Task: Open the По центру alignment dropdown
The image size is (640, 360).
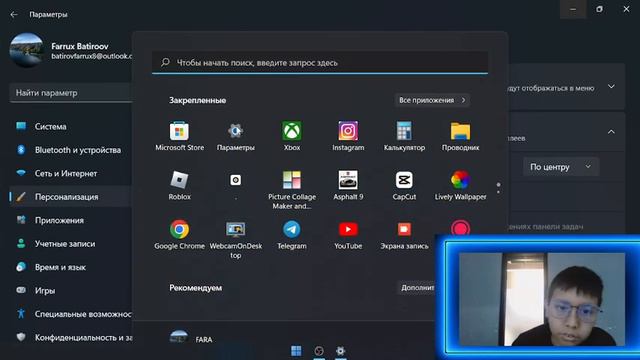Action: click(561, 167)
